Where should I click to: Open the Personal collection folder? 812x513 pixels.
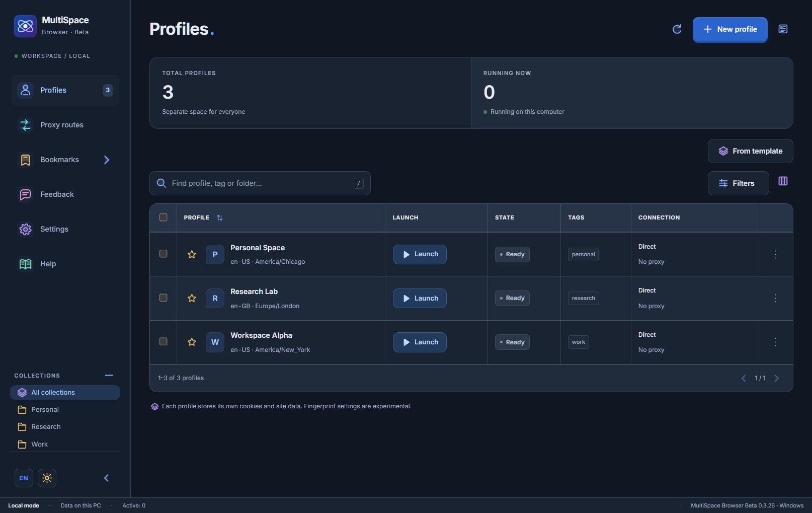(x=65, y=410)
